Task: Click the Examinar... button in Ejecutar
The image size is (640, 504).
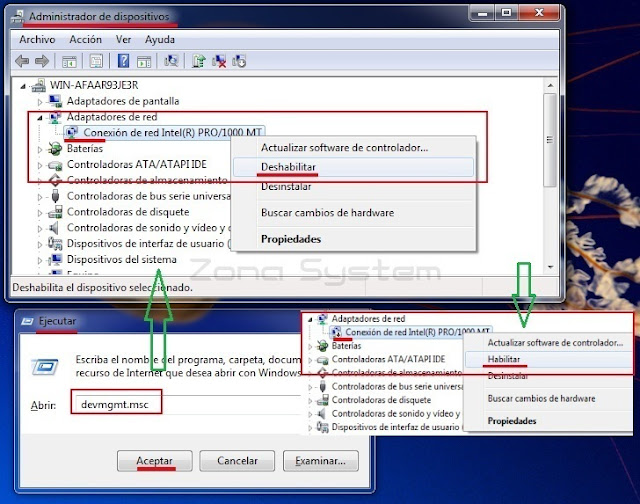Action: (x=321, y=461)
